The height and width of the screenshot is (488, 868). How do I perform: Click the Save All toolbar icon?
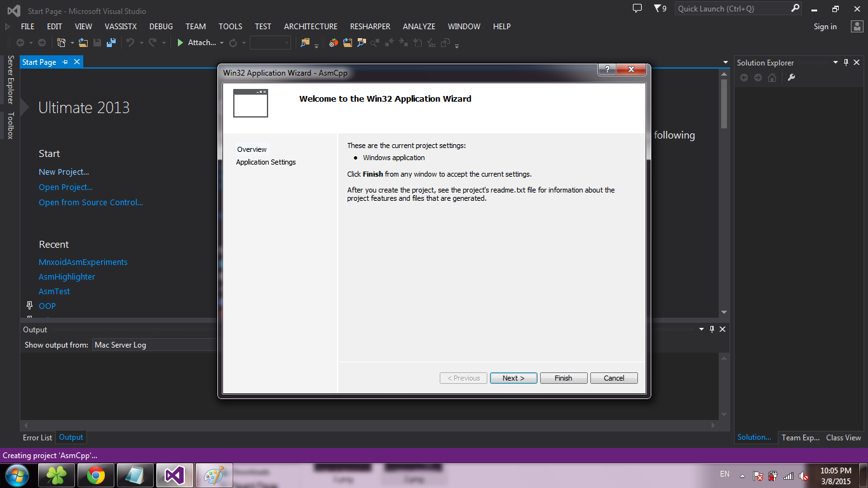pos(111,43)
